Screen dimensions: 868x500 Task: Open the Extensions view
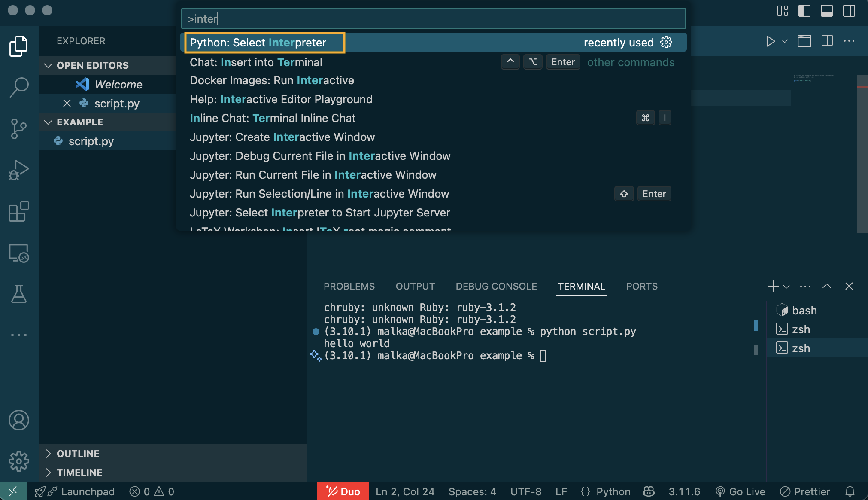point(19,211)
